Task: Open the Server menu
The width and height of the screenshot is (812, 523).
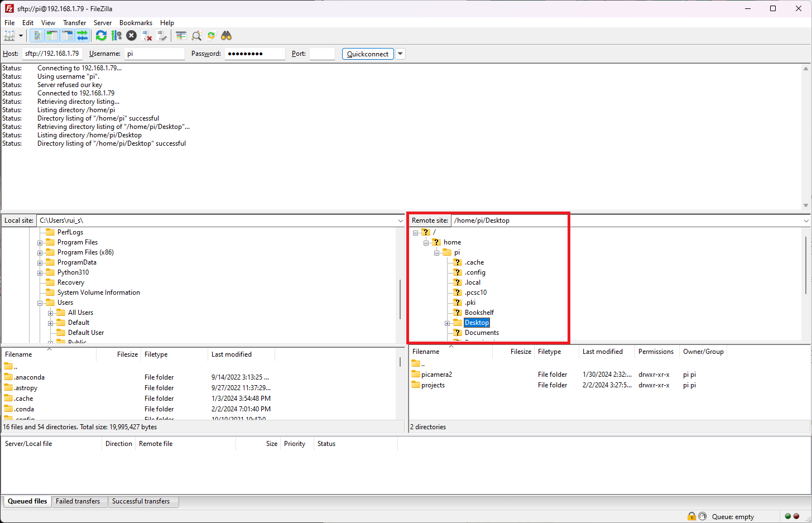Action: 103,23
